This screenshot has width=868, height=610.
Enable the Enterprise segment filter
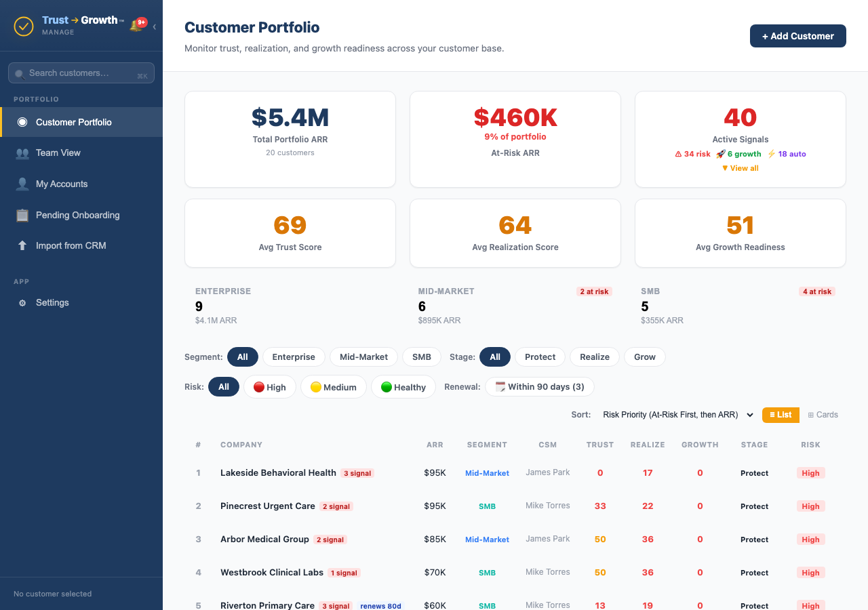[x=294, y=357]
